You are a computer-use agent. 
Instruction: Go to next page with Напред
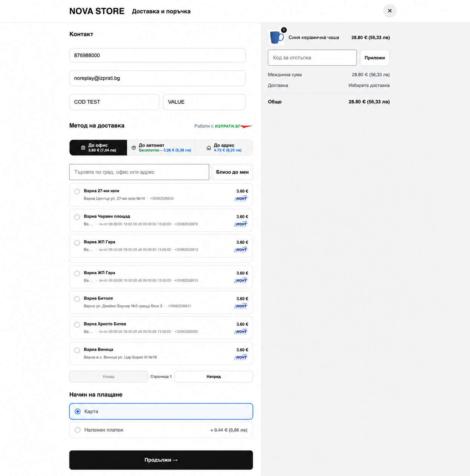click(x=213, y=376)
